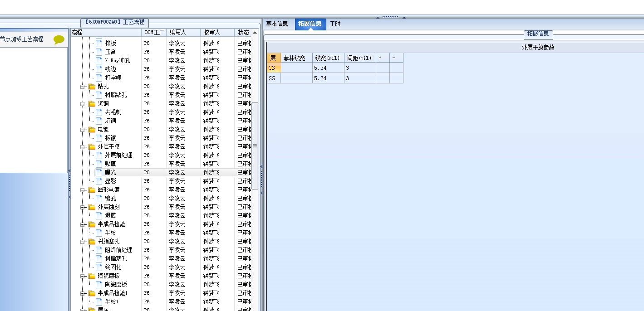The height and width of the screenshot is (311, 644).
Task: Click the document icon beside 树脂钻孔
Action: tap(99, 95)
